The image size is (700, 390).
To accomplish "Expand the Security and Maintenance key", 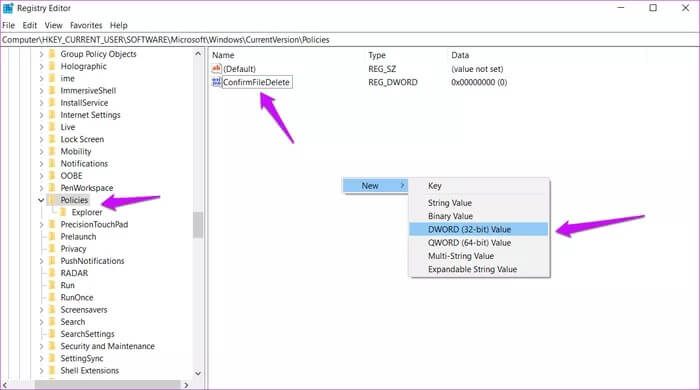I will (41, 346).
